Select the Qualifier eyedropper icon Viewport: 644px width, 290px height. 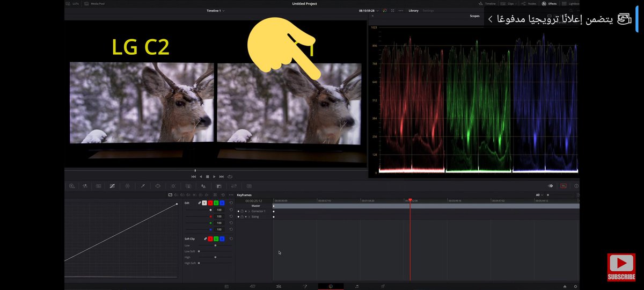(143, 186)
